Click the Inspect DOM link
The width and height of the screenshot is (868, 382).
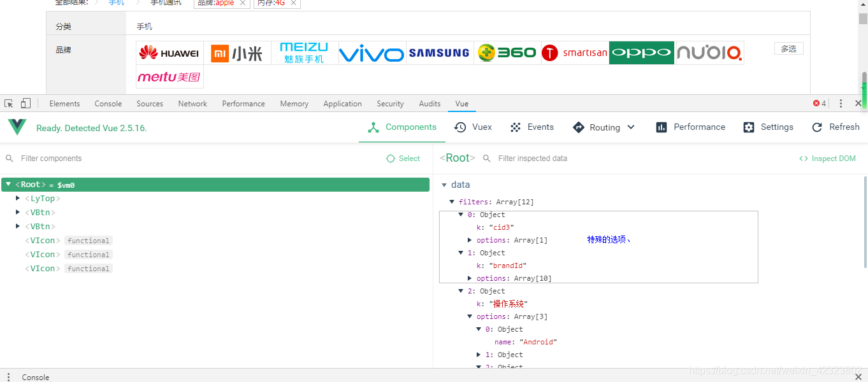pos(827,159)
